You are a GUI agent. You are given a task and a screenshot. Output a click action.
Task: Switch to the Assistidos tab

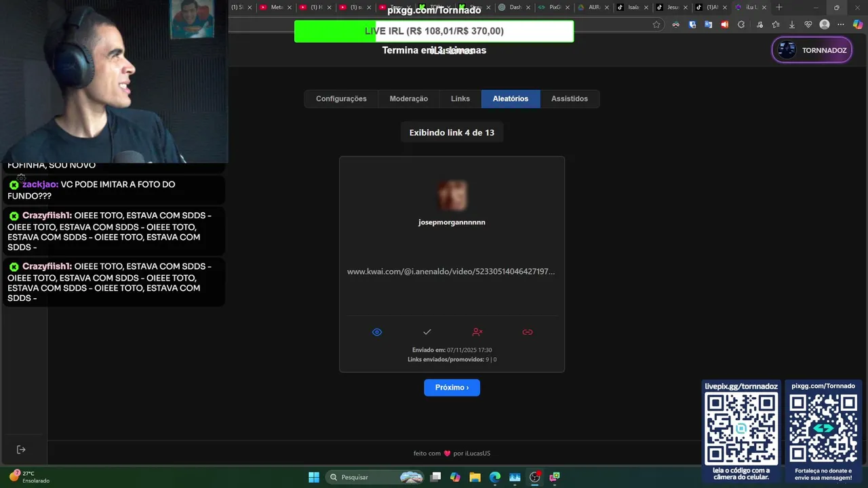pyautogui.click(x=570, y=99)
